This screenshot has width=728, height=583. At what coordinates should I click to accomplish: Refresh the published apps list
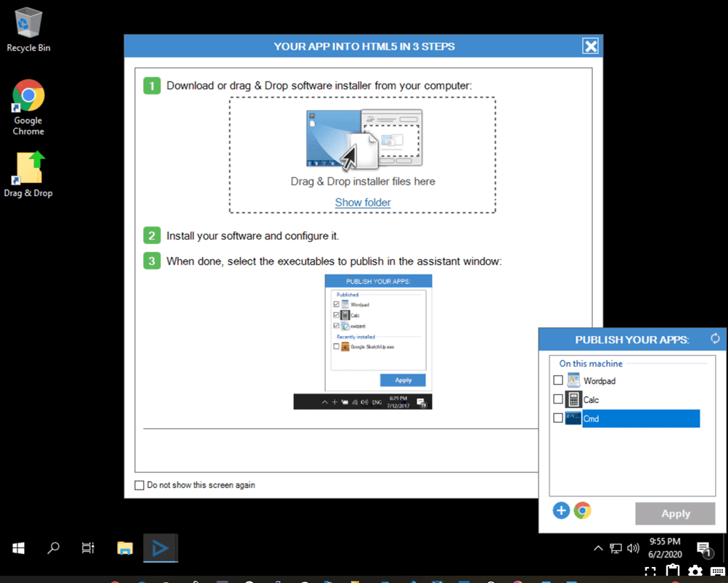coord(715,338)
